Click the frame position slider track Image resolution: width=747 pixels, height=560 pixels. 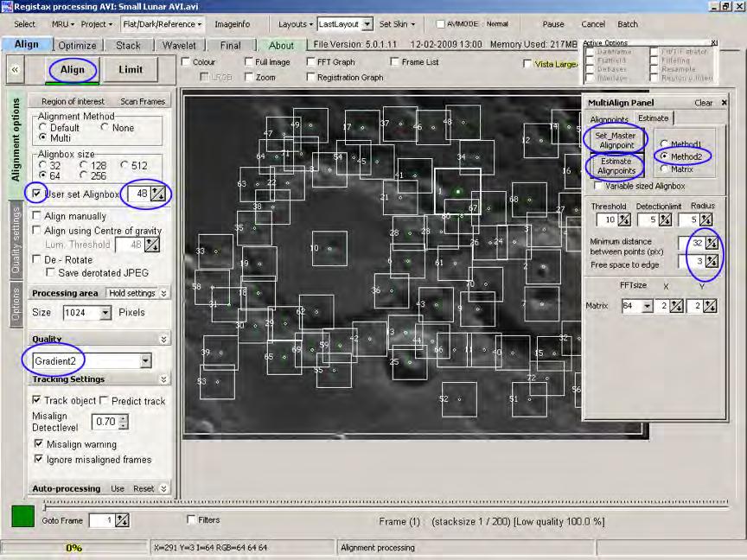[x=386, y=503]
